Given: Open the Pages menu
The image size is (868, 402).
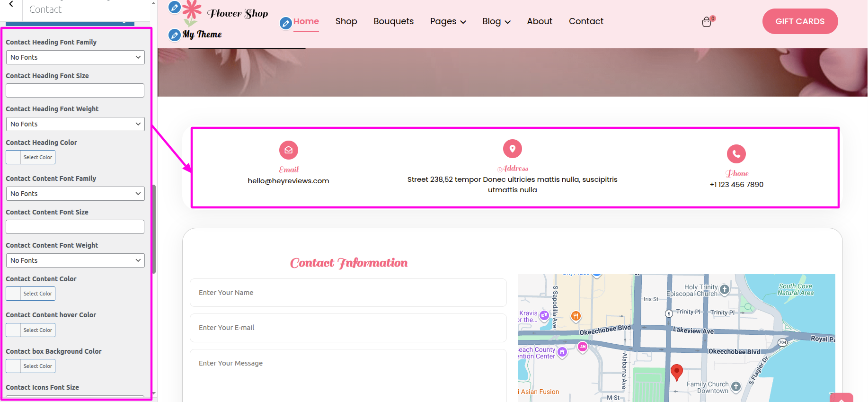Looking at the screenshot, I should [x=448, y=21].
